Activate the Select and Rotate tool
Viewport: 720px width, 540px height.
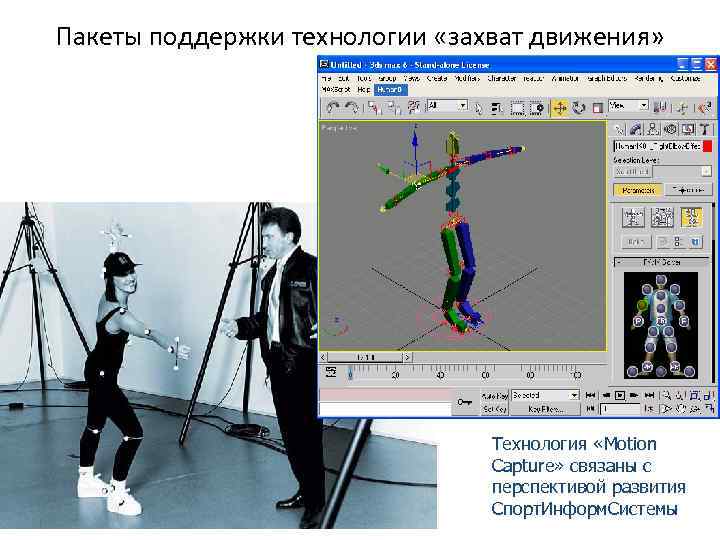tap(579, 108)
